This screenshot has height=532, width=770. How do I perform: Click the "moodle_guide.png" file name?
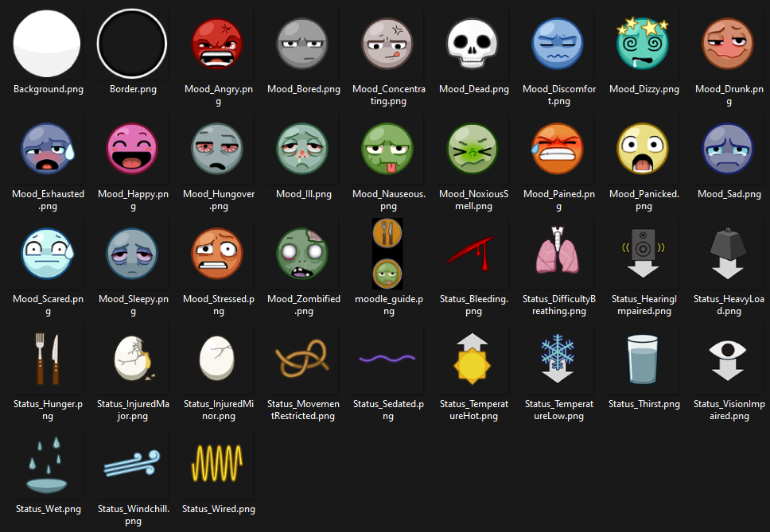coord(389,305)
